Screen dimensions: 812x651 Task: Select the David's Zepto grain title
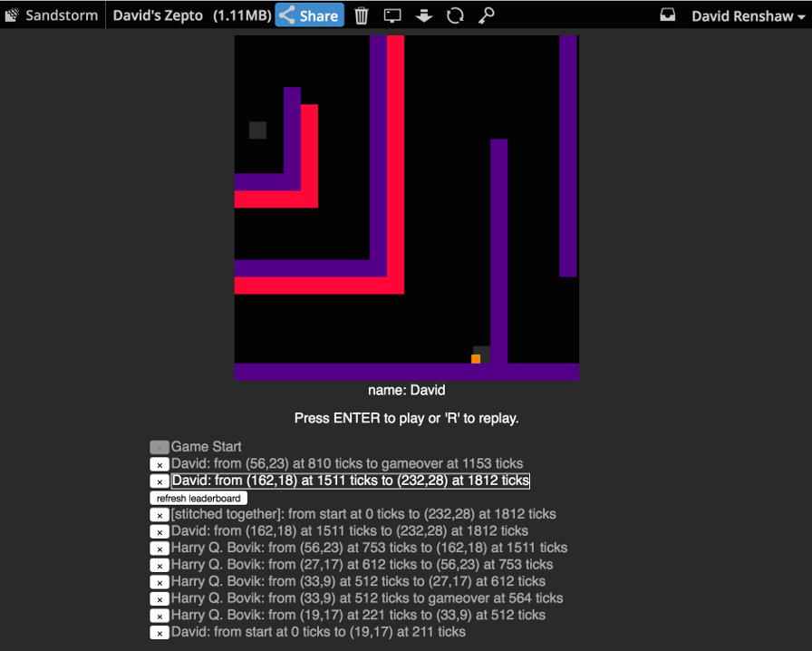pos(158,15)
